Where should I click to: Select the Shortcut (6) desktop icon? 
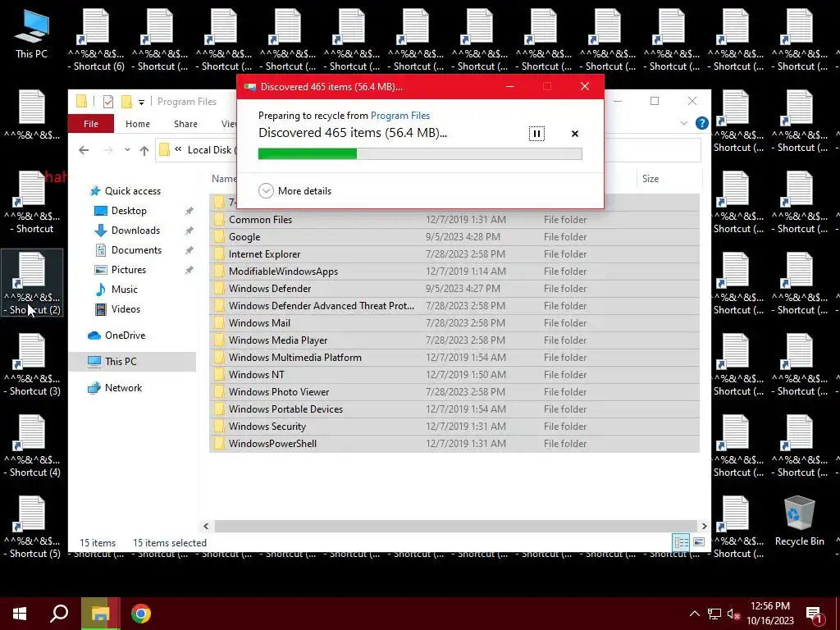(96, 41)
